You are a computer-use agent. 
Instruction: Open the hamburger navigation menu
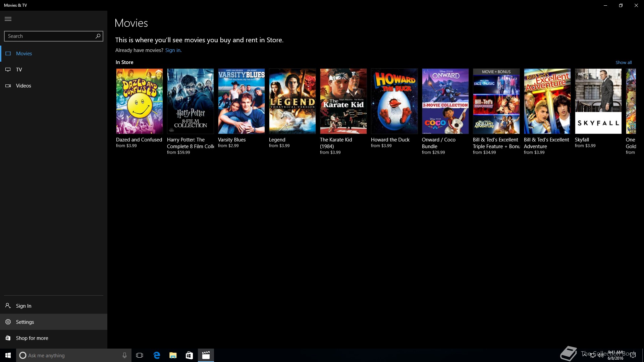8,19
